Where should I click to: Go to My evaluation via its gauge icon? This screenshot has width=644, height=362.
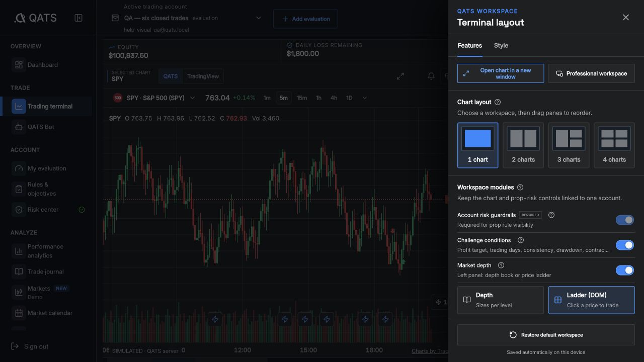(19, 168)
